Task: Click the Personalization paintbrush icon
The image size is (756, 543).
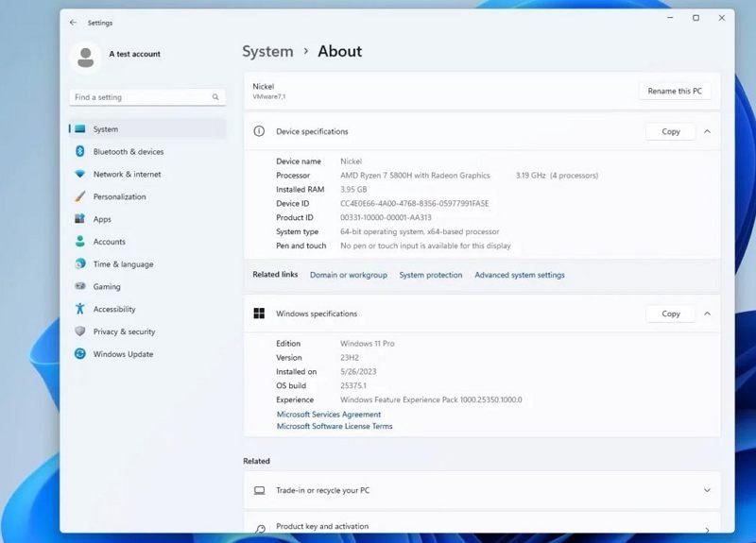Action: (80, 196)
